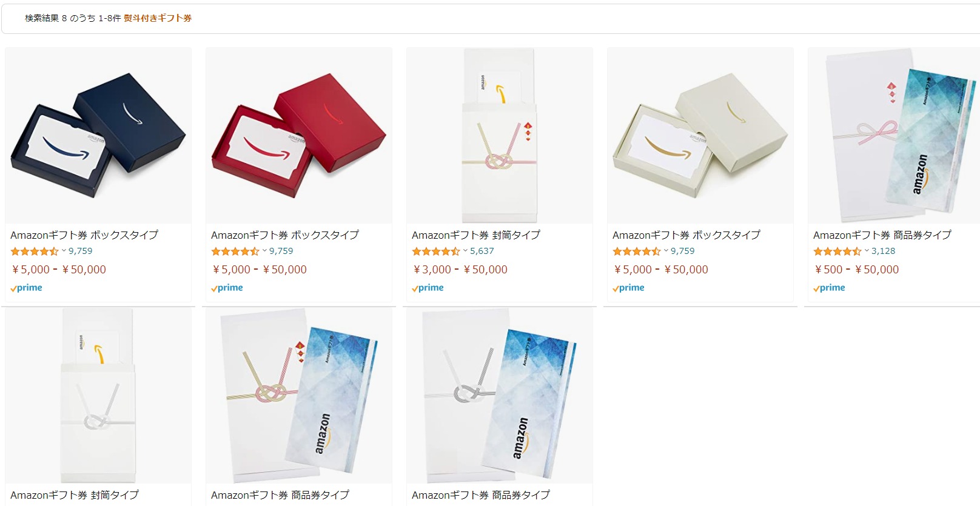This screenshot has width=980, height=506.
Task: Click the Amazonギフト券 封筒タイプ title with ￥3,000 price
Action: click(x=476, y=235)
